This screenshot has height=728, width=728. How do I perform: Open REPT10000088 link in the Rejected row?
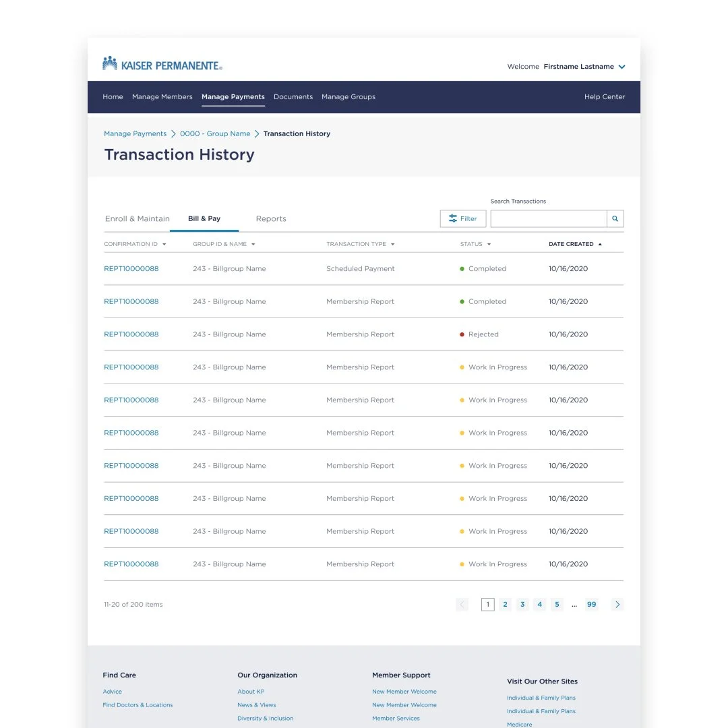(x=131, y=334)
